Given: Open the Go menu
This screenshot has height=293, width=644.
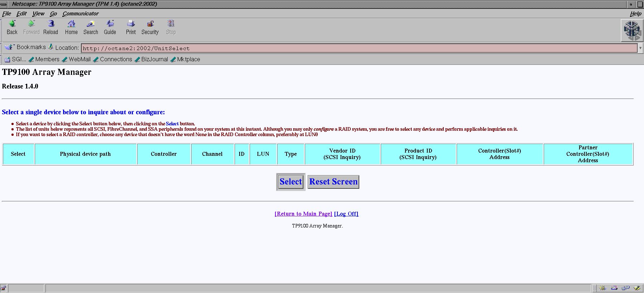Looking at the screenshot, I should click(53, 14).
